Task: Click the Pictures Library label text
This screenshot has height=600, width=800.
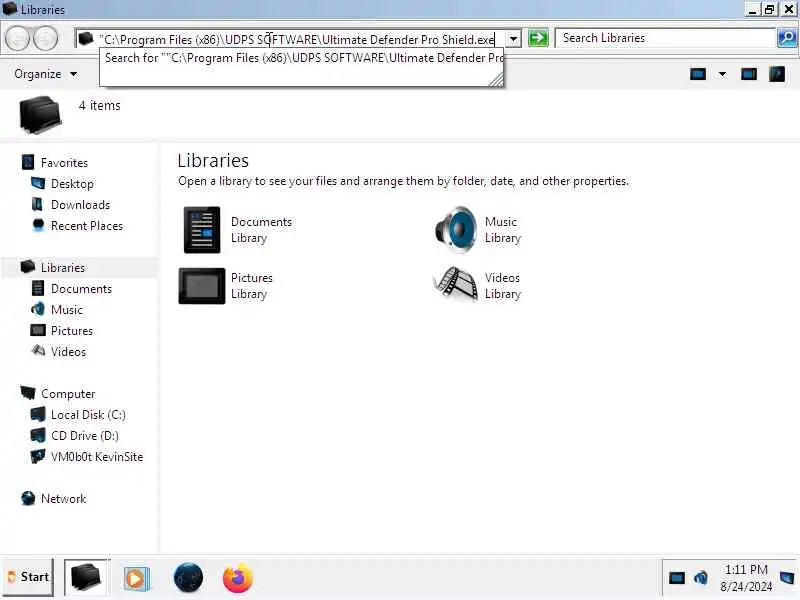Action: 252,286
